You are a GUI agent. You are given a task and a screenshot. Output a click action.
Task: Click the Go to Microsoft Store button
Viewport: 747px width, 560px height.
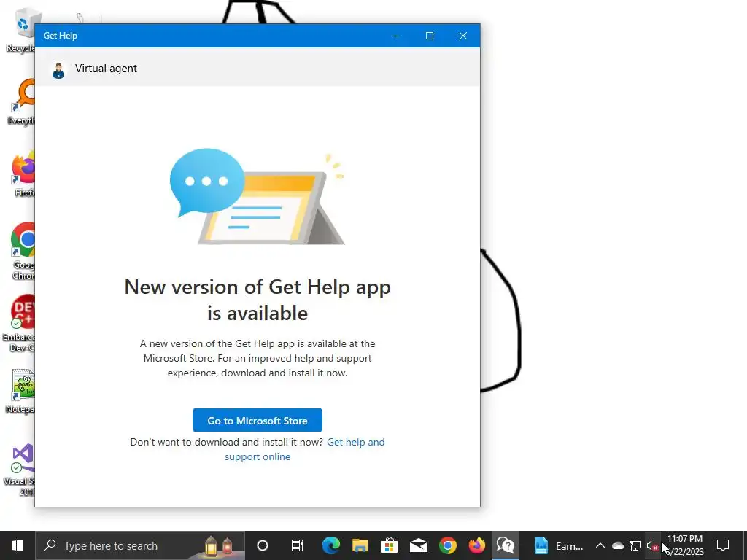pyautogui.click(x=258, y=421)
